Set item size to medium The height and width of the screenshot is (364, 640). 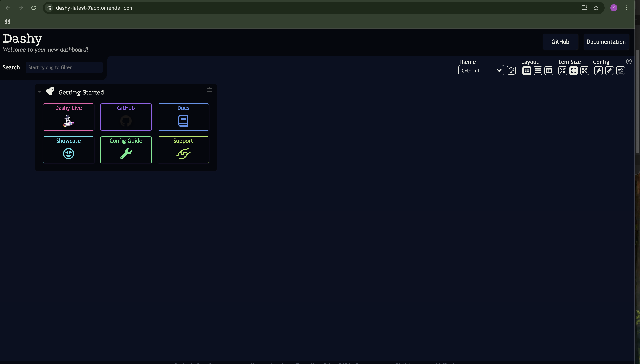573,71
